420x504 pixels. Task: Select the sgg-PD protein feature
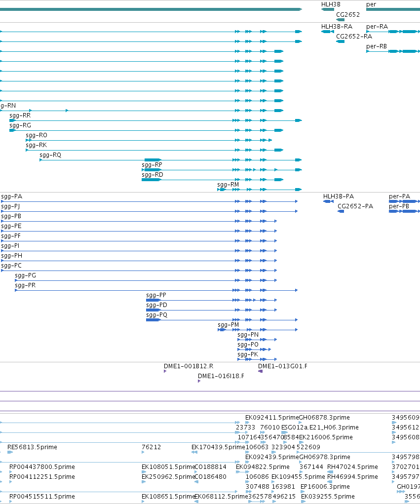[211, 310]
